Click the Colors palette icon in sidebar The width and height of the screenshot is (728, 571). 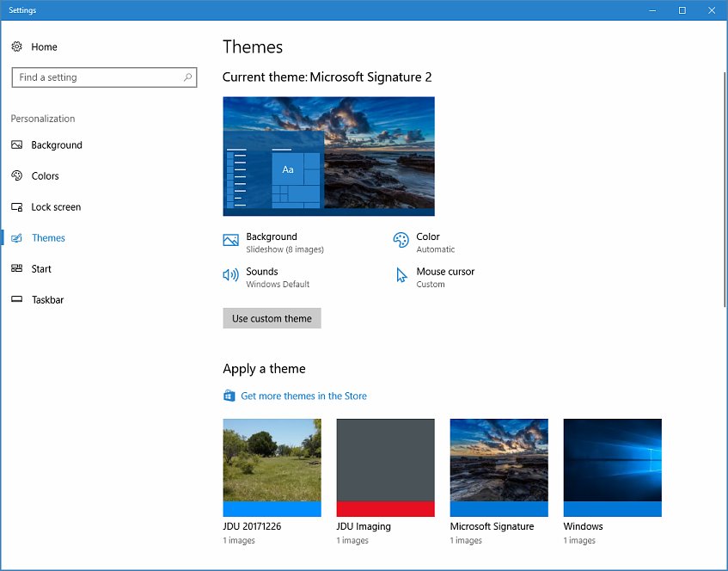(x=16, y=175)
